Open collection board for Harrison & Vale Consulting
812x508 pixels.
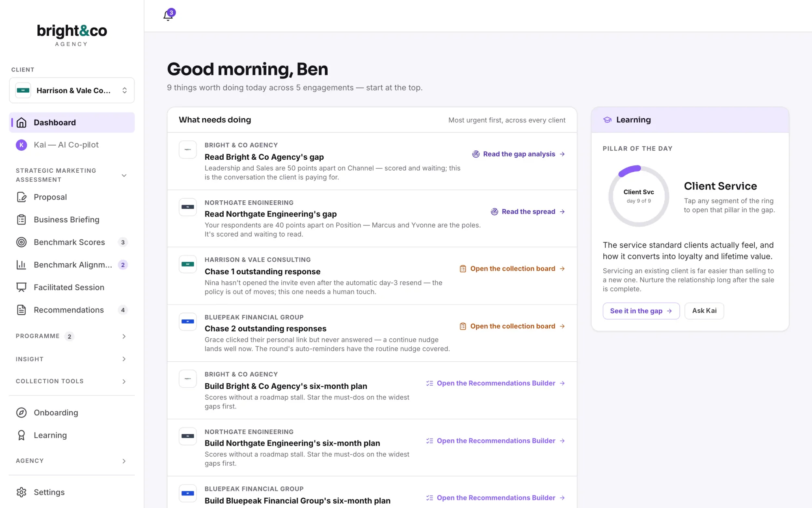[x=512, y=269]
